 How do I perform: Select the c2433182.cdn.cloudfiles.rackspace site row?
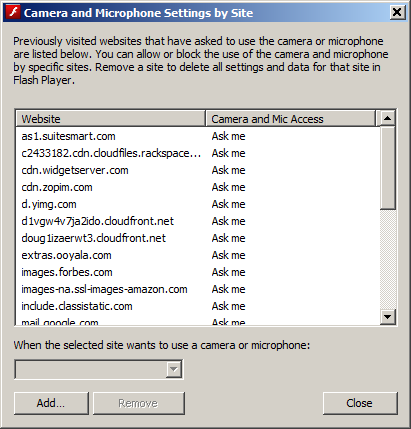pos(198,153)
